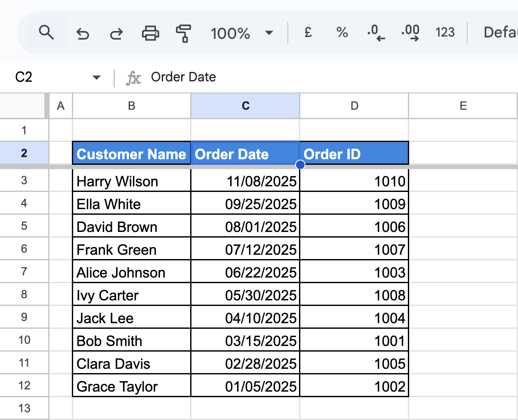Expand the name box dropdown arrow
Screen dimensions: 518x420
96,77
